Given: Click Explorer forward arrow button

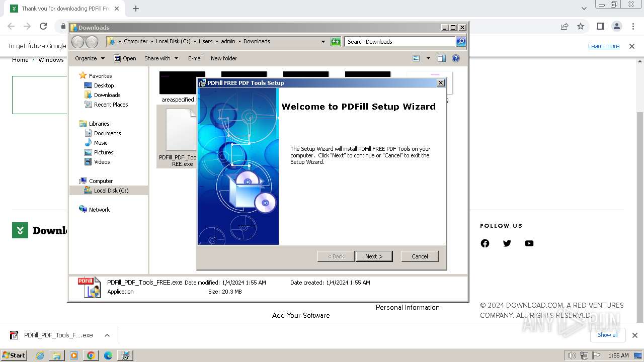Looking at the screenshot, I should [92, 42].
